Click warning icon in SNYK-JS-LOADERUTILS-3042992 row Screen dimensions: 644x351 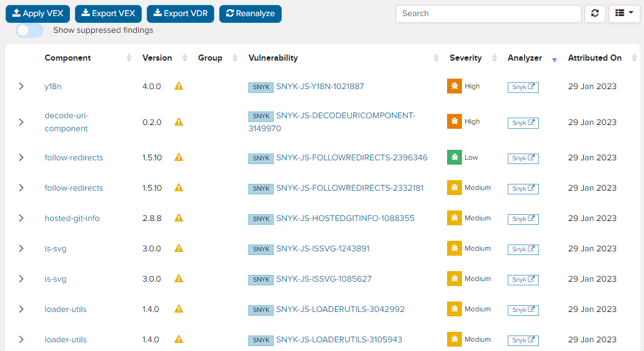tap(179, 309)
